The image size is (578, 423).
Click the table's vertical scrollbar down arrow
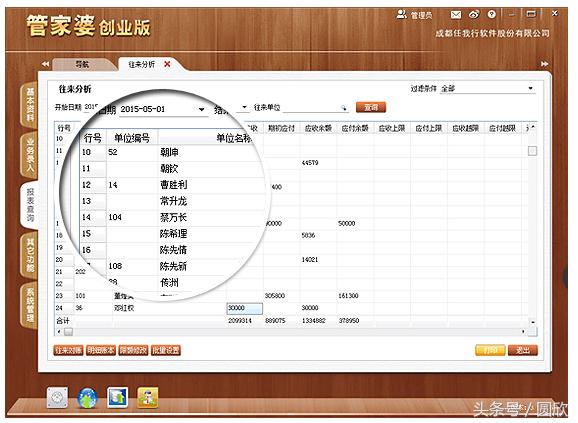click(533, 322)
